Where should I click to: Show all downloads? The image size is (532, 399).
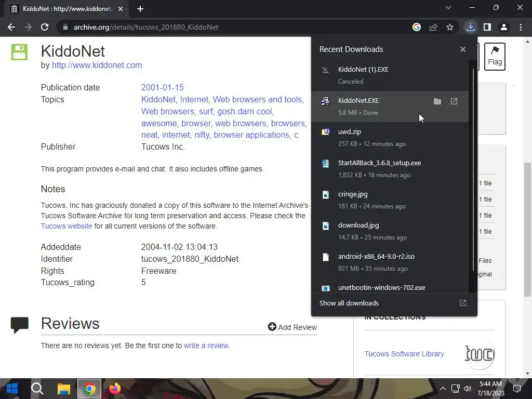tap(349, 303)
